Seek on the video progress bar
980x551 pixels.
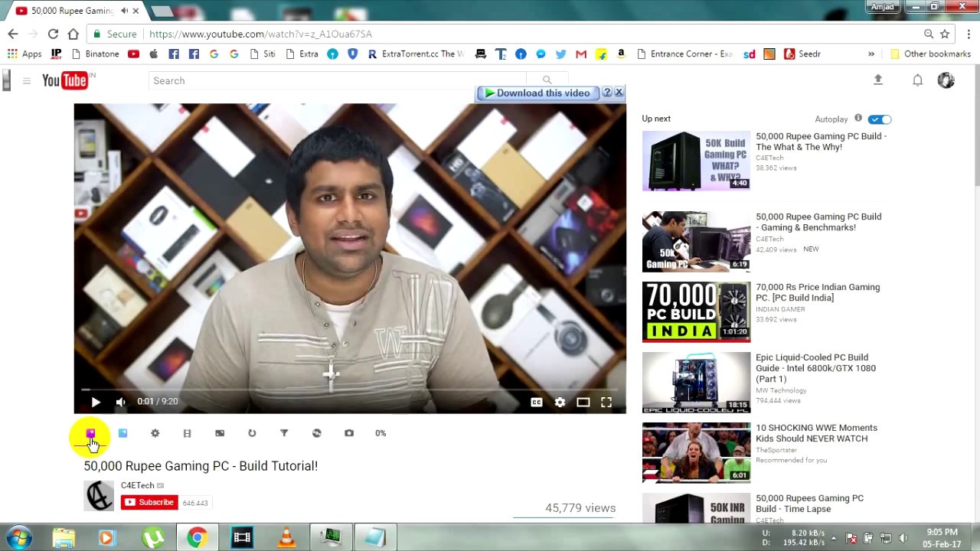[350, 390]
